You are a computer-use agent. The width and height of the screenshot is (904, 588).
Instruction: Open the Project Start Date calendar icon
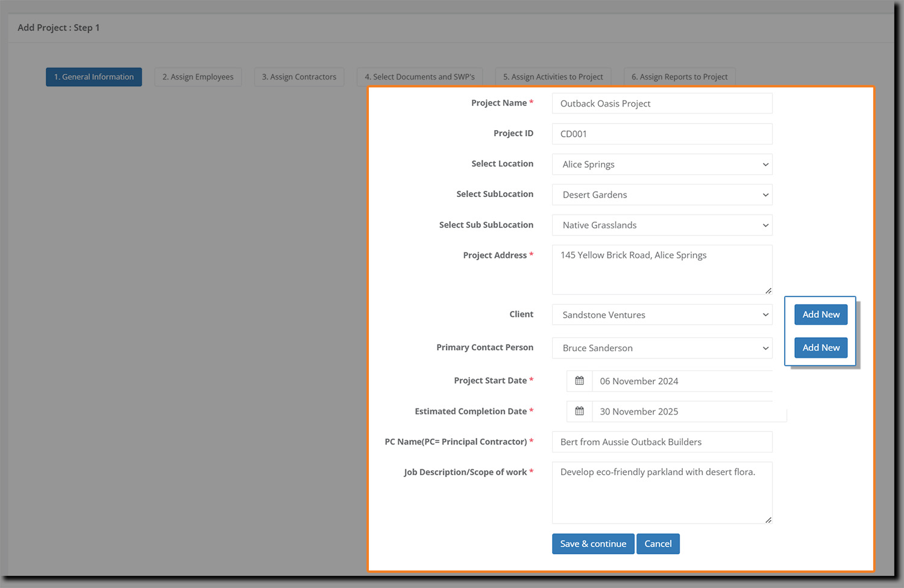coord(579,381)
